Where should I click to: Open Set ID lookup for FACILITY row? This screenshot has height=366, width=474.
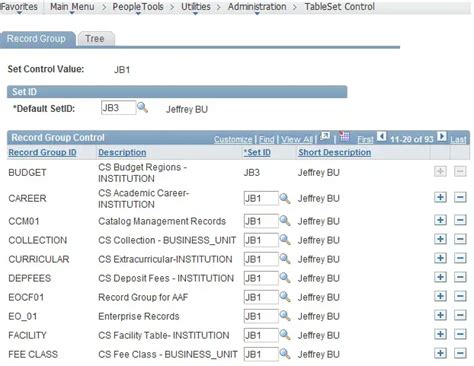pos(285,335)
